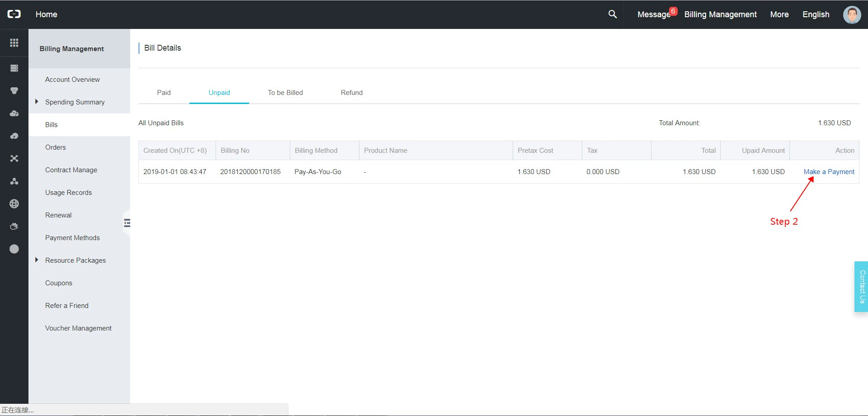Click the red message count badge
This screenshot has height=416, width=868.
[x=673, y=11]
